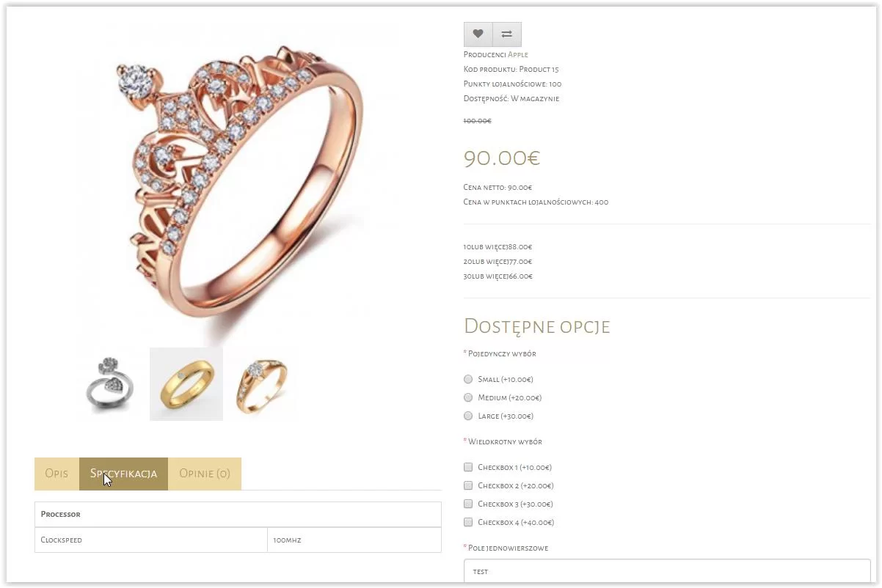Image resolution: width=882 pixels, height=588 pixels.
Task: Tick Checkbox 1 (+10.00€)
Action: (x=468, y=467)
